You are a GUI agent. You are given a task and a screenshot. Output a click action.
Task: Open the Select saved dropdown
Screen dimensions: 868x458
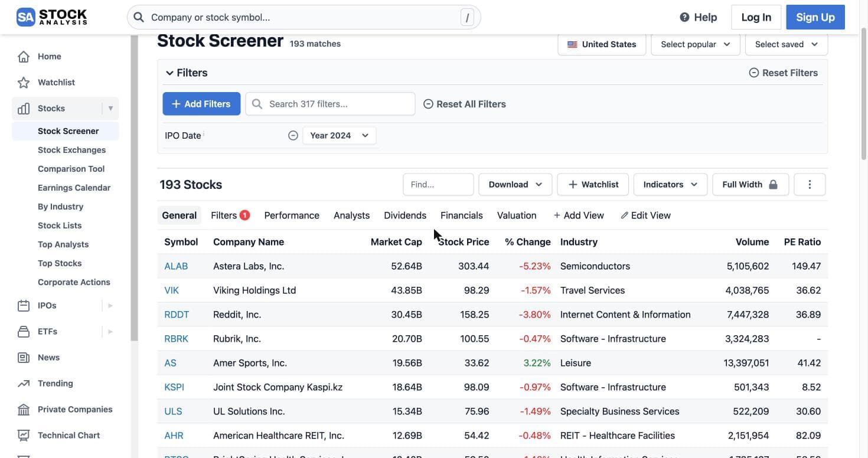pos(787,44)
